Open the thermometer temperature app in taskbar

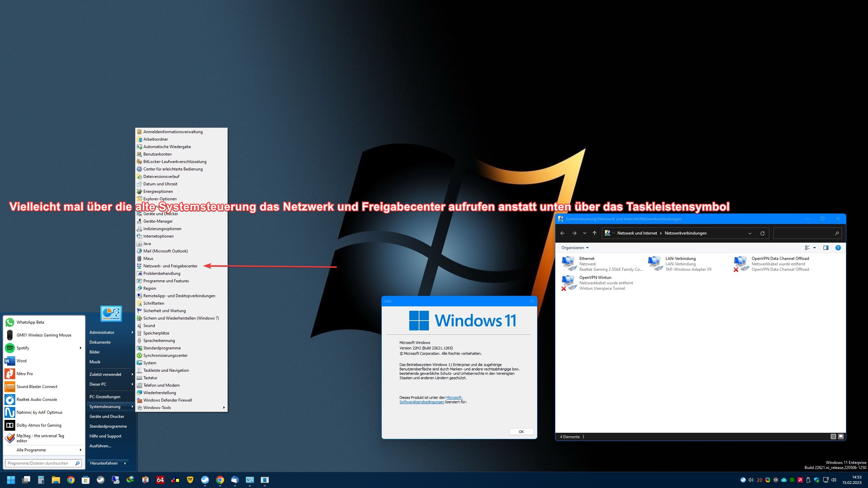pyautogui.click(x=145, y=480)
